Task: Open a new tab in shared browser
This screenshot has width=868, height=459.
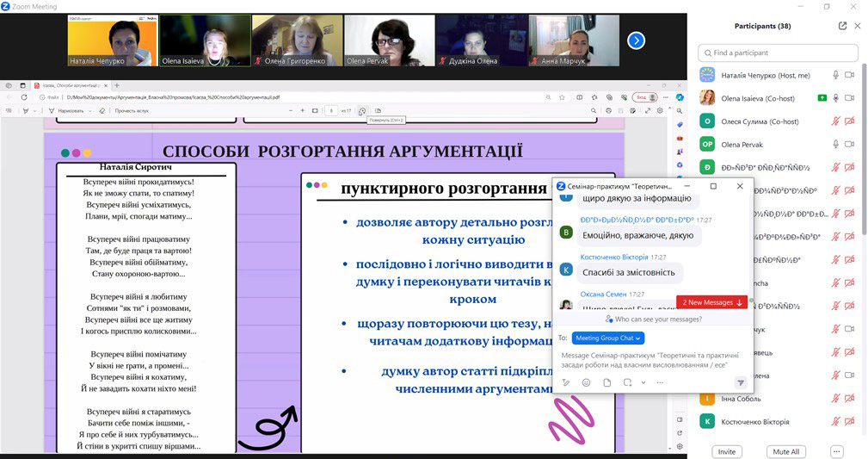Action: click(117, 85)
